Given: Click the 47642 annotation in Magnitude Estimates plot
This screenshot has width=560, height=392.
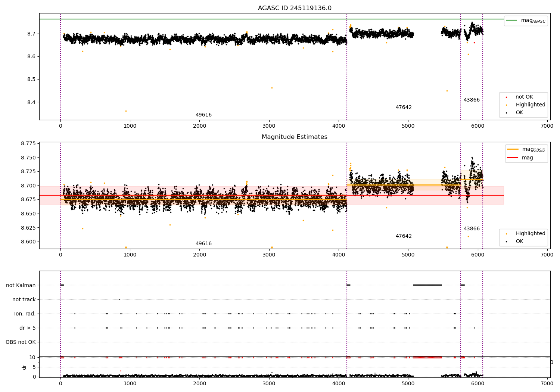Looking at the screenshot, I should (404, 236).
